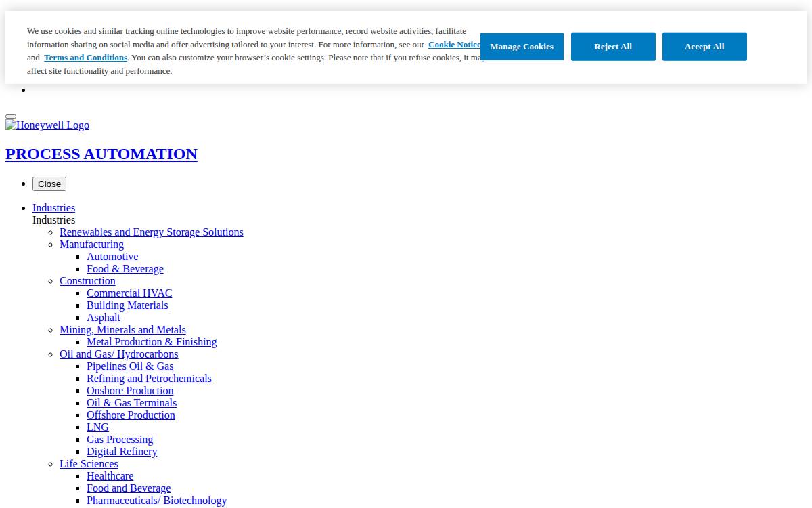Go to Building Materials
The image size is (812, 508).
pyautogui.click(x=127, y=305)
